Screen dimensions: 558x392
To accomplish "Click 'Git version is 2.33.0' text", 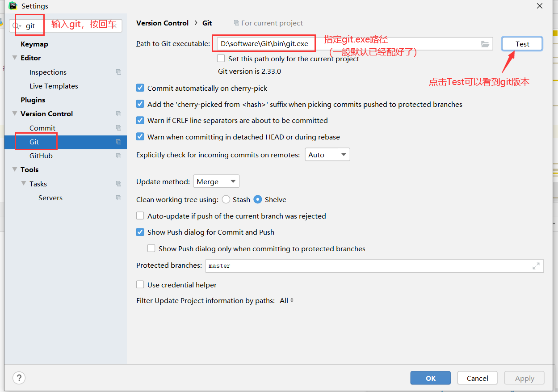I will click(x=249, y=71).
